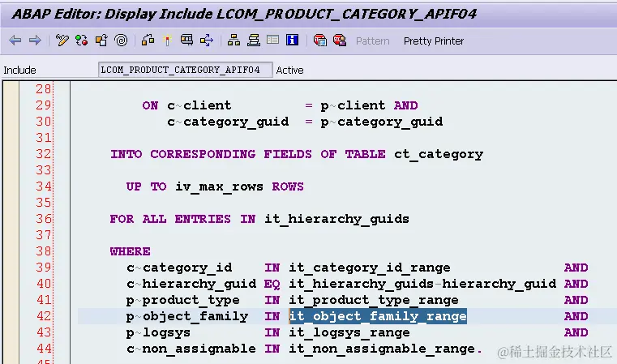Set or delete external breakpoint icon
Viewport: 617px width, 364px height.
[x=340, y=41]
